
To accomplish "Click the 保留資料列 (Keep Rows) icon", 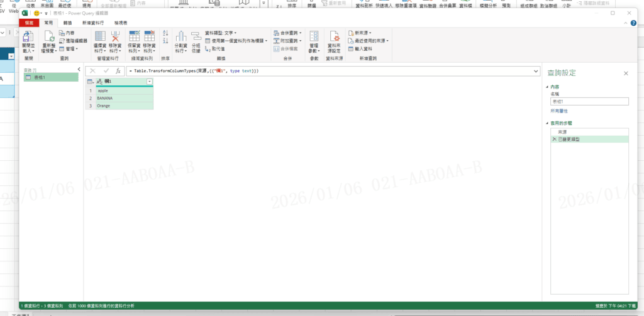I will click(x=134, y=38).
